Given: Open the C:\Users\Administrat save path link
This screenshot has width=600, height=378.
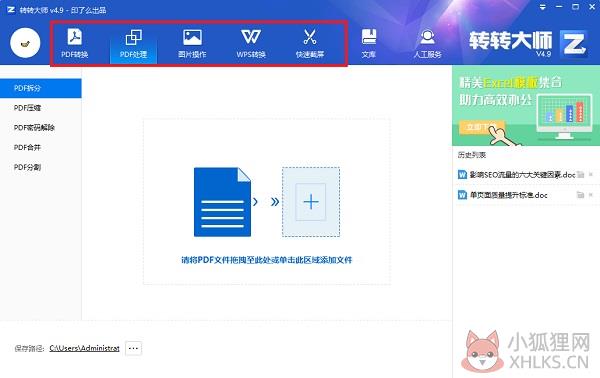Looking at the screenshot, I should 84,348.
